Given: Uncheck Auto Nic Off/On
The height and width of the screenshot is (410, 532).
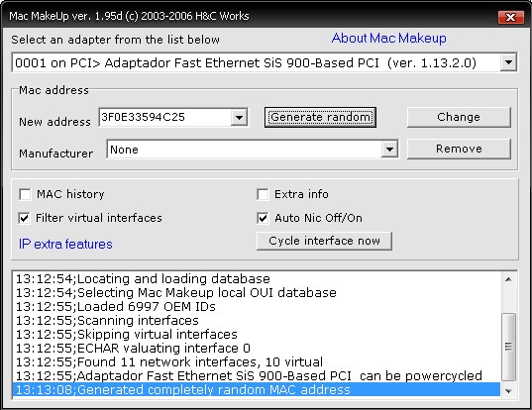Looking at the screenshot, I should coord(263,218).
